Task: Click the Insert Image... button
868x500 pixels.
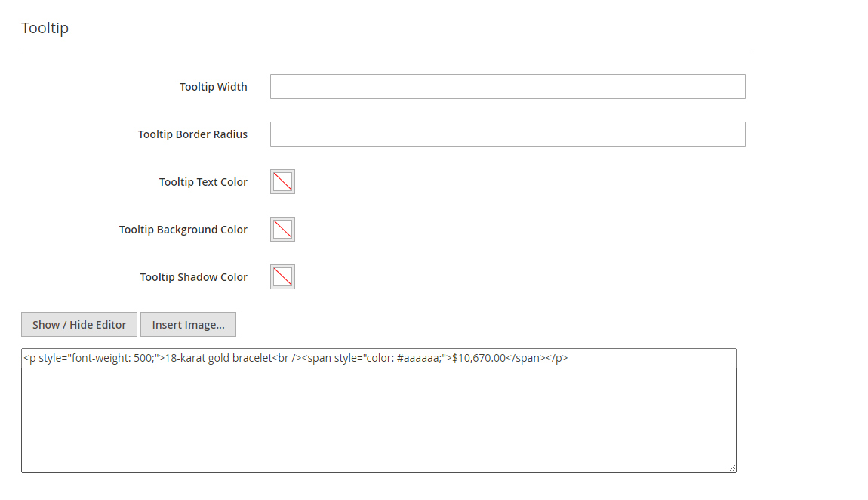Action: coord(188,325)
